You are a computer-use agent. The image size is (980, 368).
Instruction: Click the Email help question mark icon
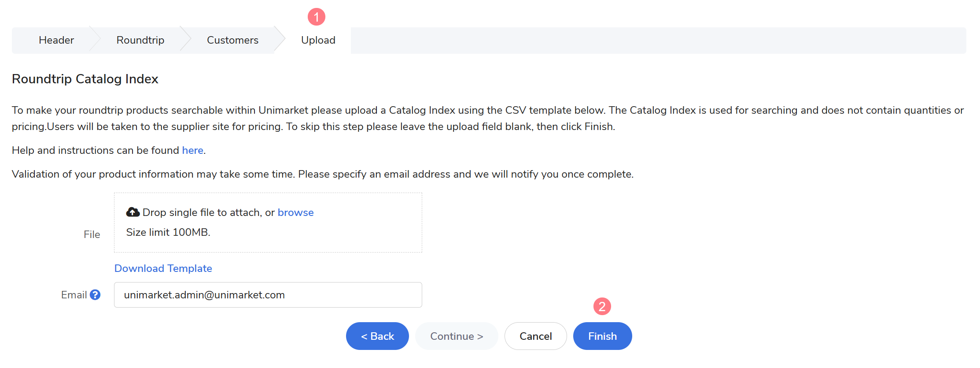pyautogui.click(x=95, y=295)
